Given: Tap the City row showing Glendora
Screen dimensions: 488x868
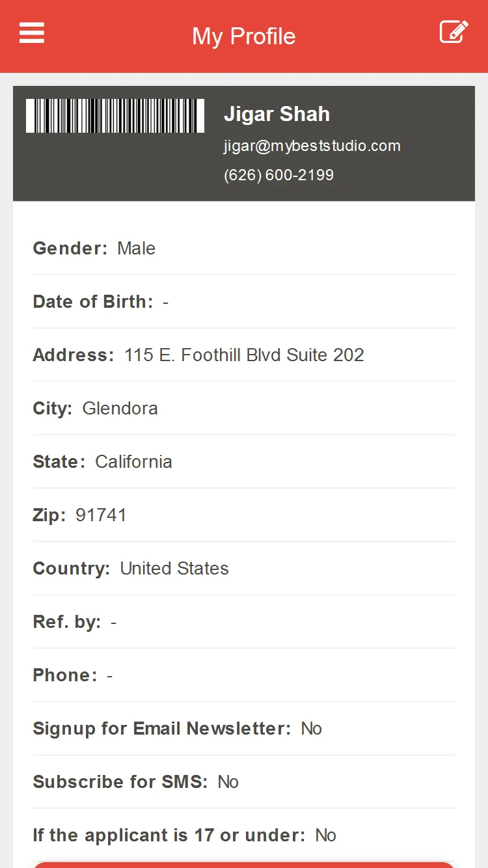Looking at the screenshot, I should point(244,408).
